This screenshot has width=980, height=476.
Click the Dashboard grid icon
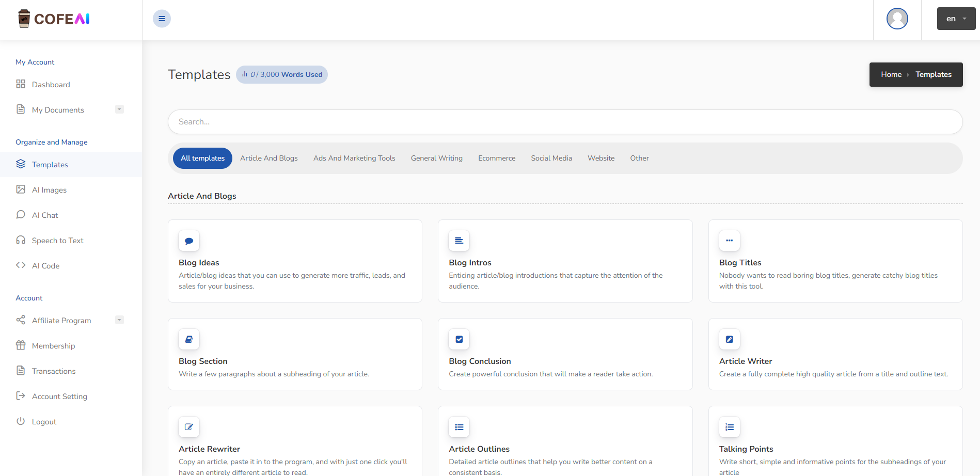[21, 84]
